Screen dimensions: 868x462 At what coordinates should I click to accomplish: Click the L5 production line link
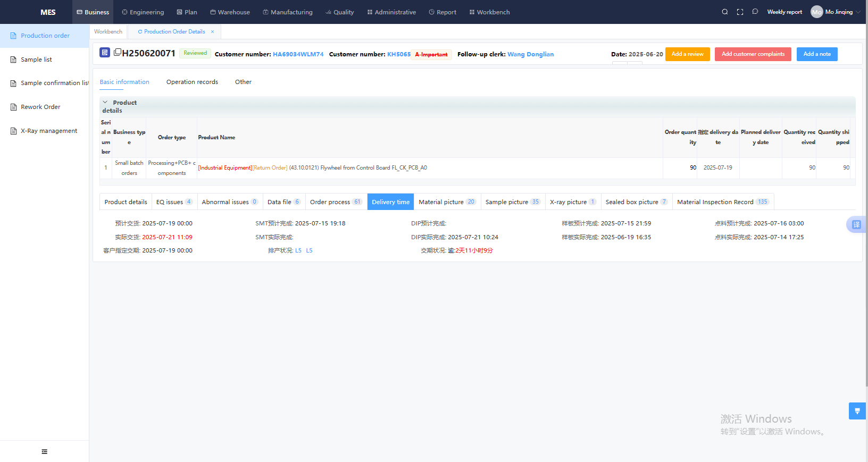[x=298, y=250]
